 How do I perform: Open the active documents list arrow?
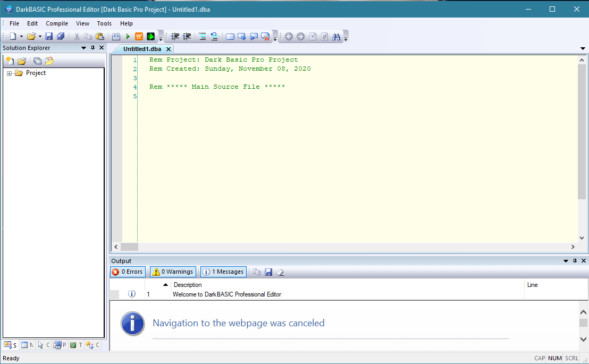coord(583,48)
